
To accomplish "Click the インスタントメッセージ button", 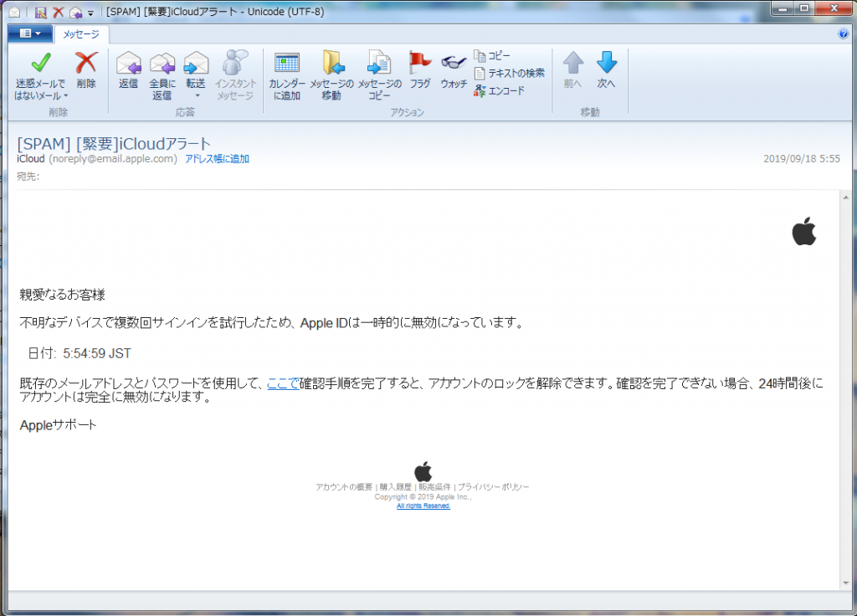I will (235, 75).
